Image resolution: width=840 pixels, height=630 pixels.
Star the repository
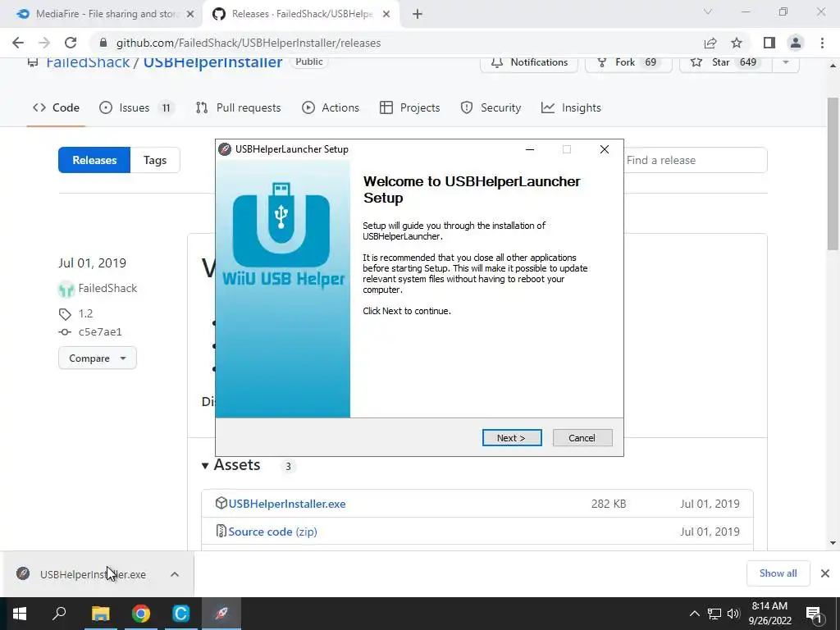tap(725, 62)
